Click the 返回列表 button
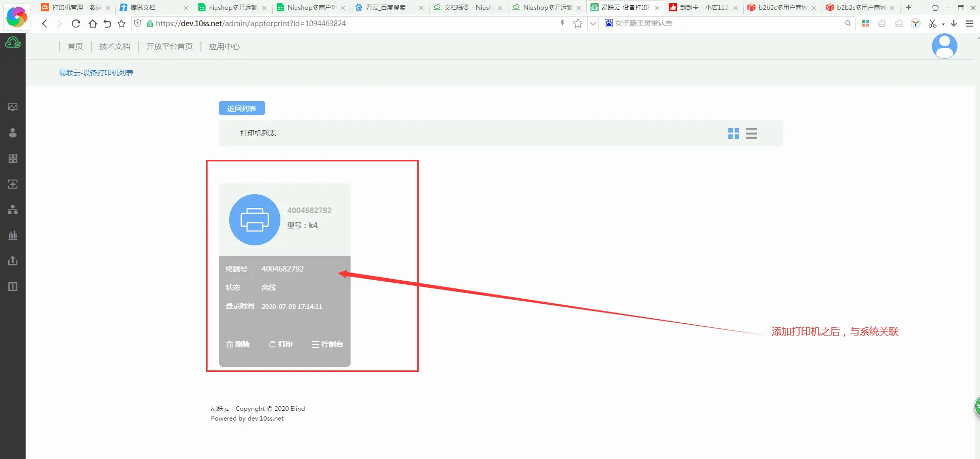The width and height of the screenshot is (980, 459). point(241,109)
